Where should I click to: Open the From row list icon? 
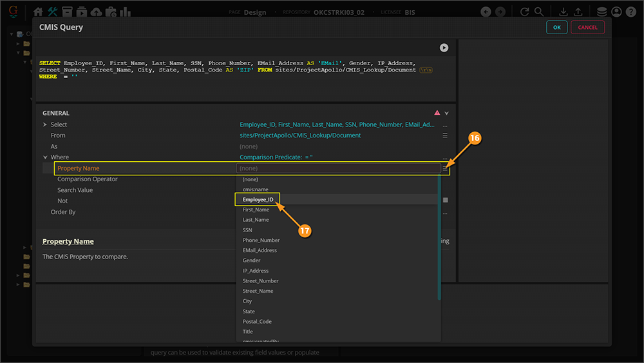(x=445, y=136)
